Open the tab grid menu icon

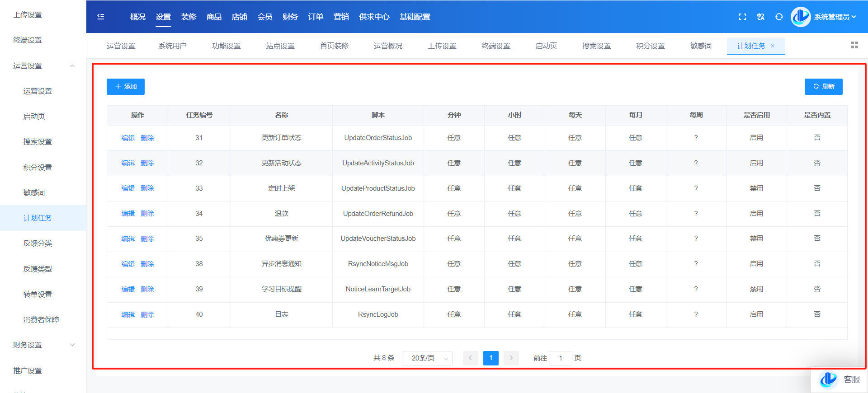point(854,45)
